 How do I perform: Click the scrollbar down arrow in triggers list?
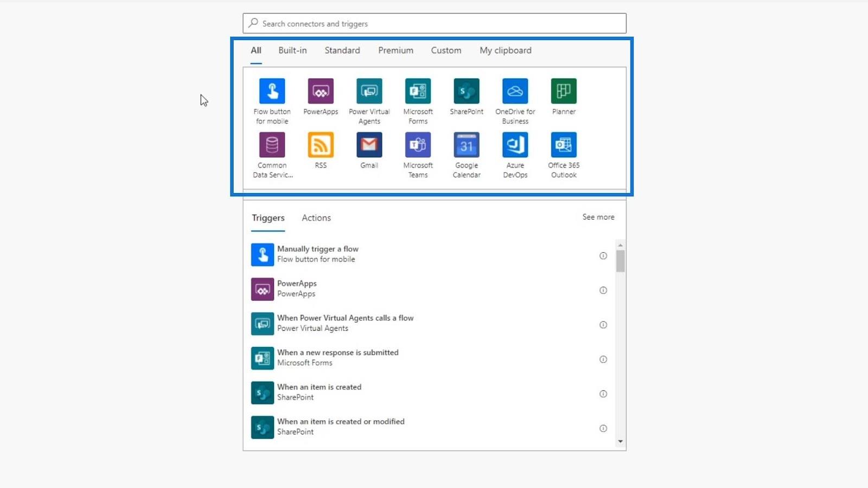(x=621, y=442)
